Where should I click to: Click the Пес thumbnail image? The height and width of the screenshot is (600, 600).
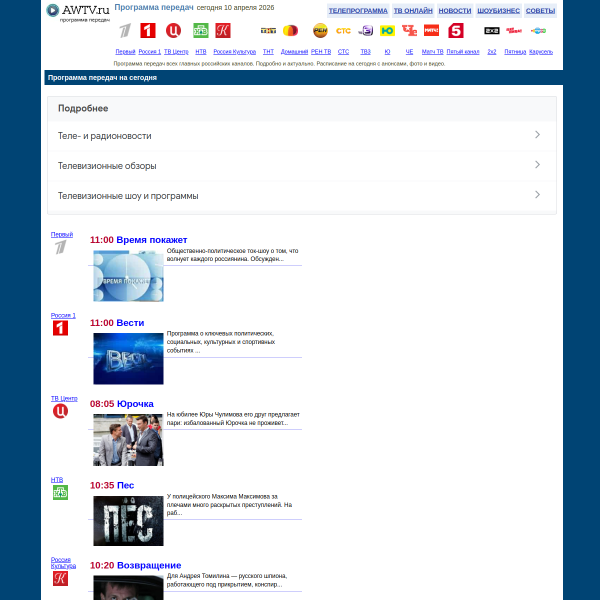point(128,521)
